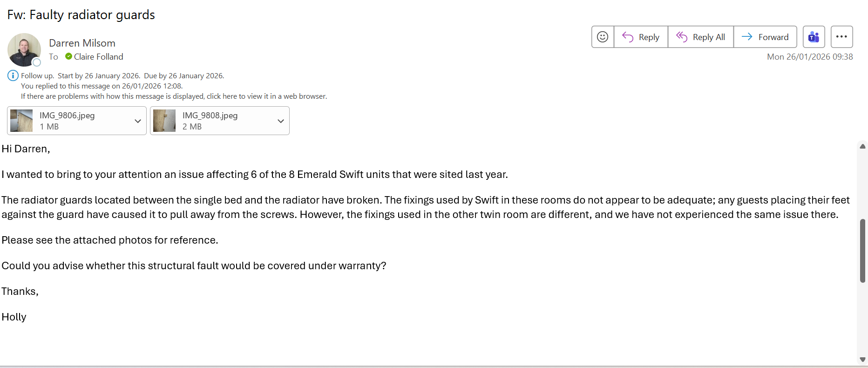Click the view in web browser message
The image size is (868, 368).
[174, 96]
